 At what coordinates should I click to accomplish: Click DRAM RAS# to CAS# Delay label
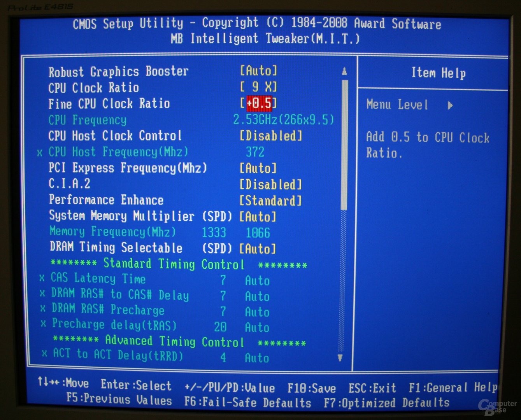point(120,294)
